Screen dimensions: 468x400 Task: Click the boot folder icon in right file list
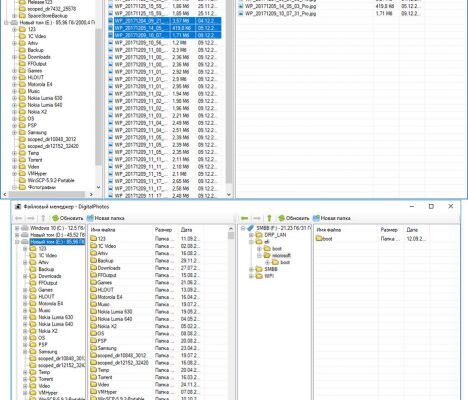(319, 239)
